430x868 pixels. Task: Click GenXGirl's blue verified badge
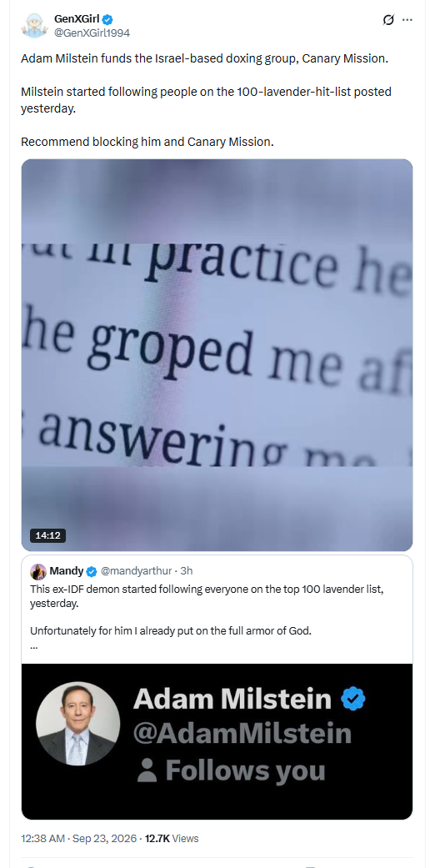click(x=107, y=19)
